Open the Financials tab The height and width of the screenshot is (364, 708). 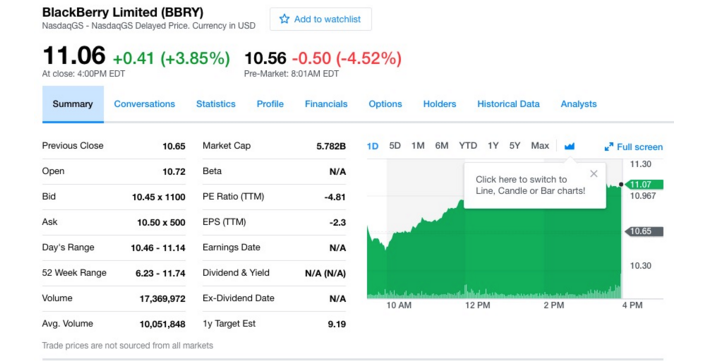(x=326, y=104)
